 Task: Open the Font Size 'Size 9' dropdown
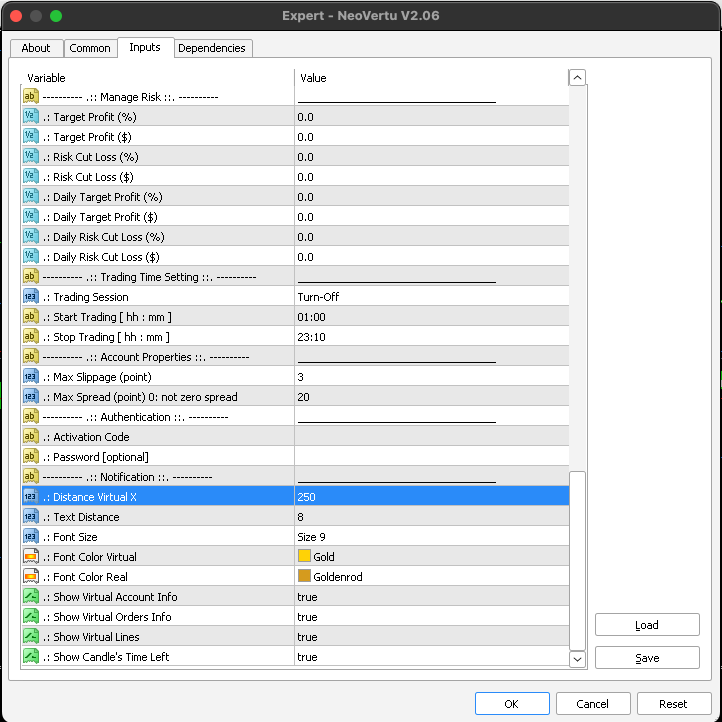click(430, 537)
